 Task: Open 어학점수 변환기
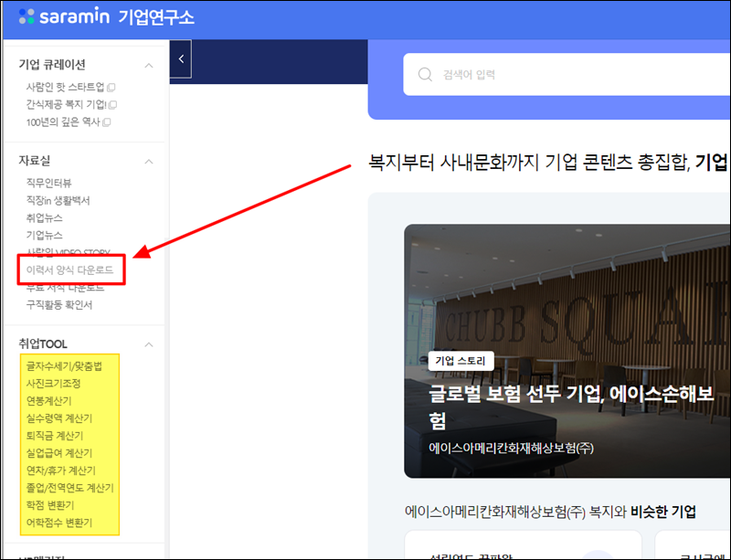click(59, 523)
